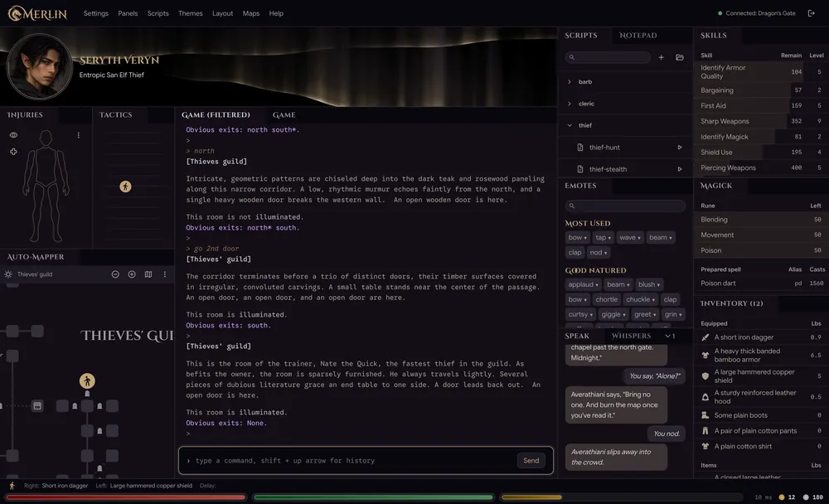
Task: Open the Maps menu
Action: (x=250, y=13)
